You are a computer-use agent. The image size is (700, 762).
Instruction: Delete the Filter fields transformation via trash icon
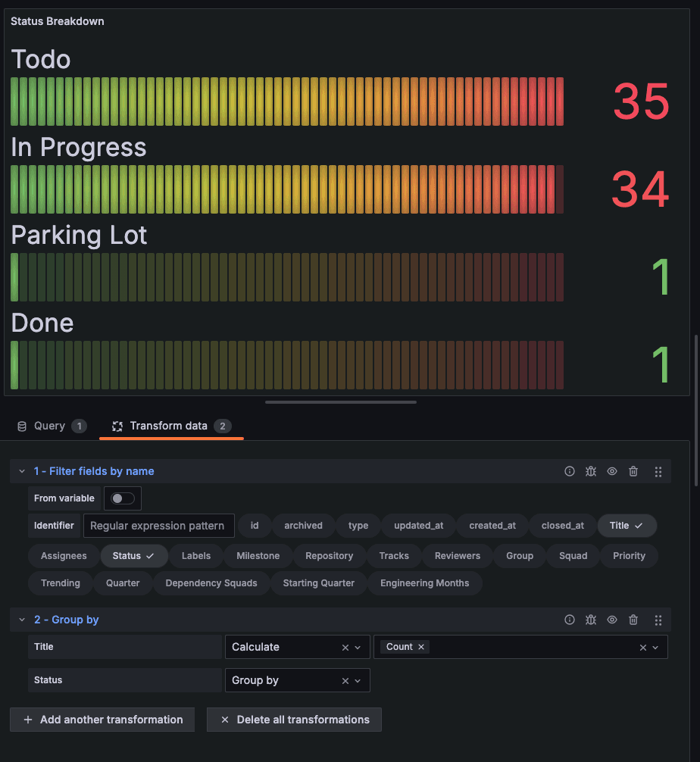pos(633,471)
